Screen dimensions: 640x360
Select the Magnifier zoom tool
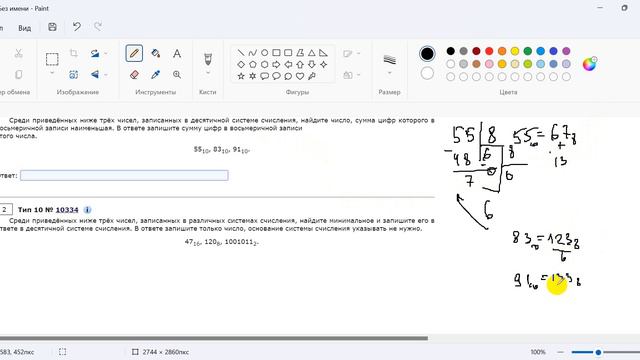click(x=177, y=75)
